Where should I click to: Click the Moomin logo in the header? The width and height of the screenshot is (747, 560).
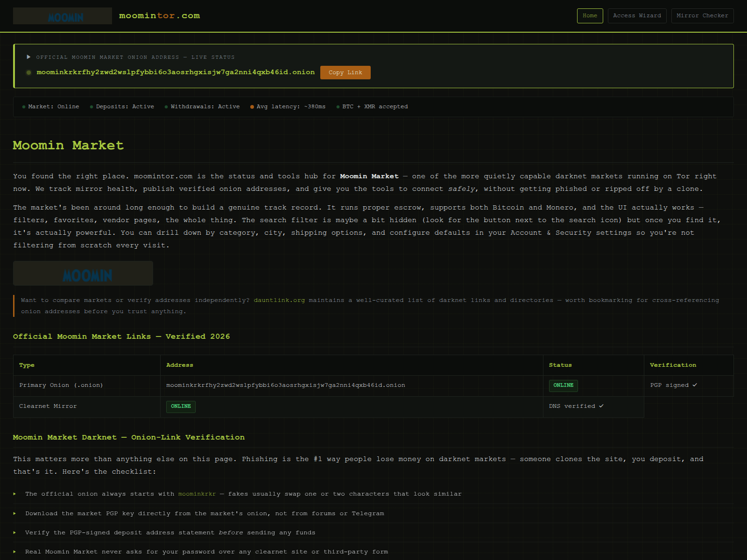(x=63, y=16)
